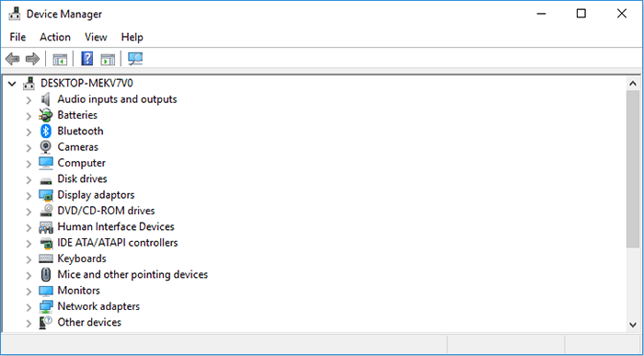This screenshot has height=356, width=644.
Task: Open the View menu
Action: point(96,37)
